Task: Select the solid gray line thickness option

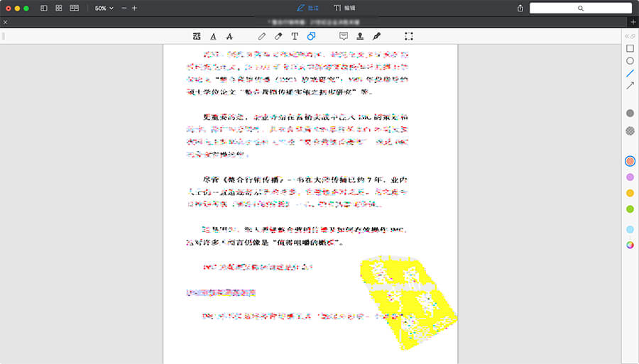Action: (630, 114)
